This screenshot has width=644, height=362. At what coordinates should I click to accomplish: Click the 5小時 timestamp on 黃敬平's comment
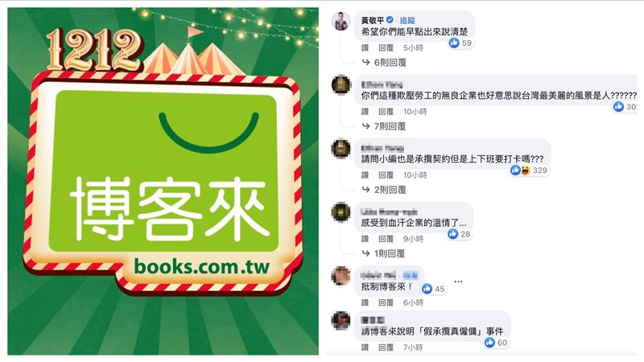point(413,48)
